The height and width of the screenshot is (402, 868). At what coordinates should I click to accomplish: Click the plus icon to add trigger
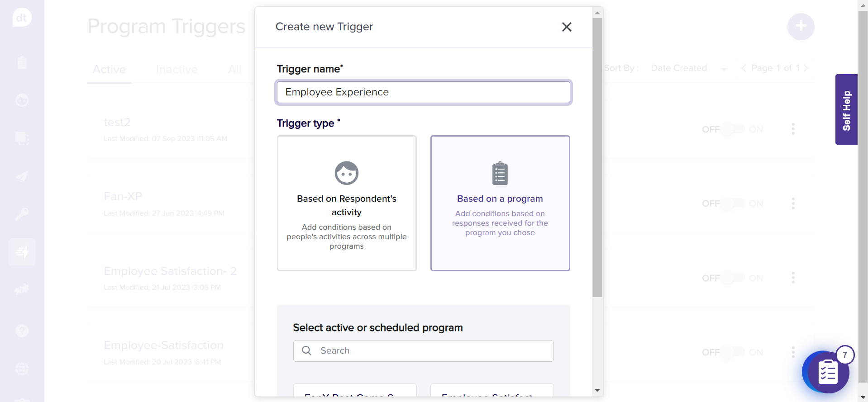(x=801, y=26)
